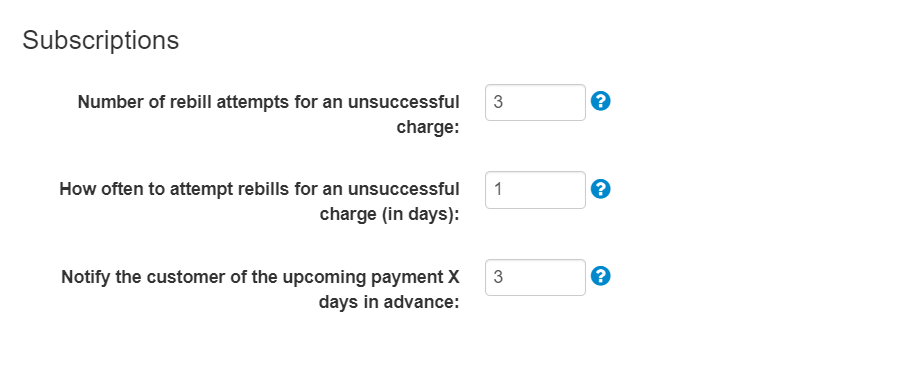Screen dimensions: 918x367
Task: Click the 'days in advance:' label text
Action: (x=389, y=302)
